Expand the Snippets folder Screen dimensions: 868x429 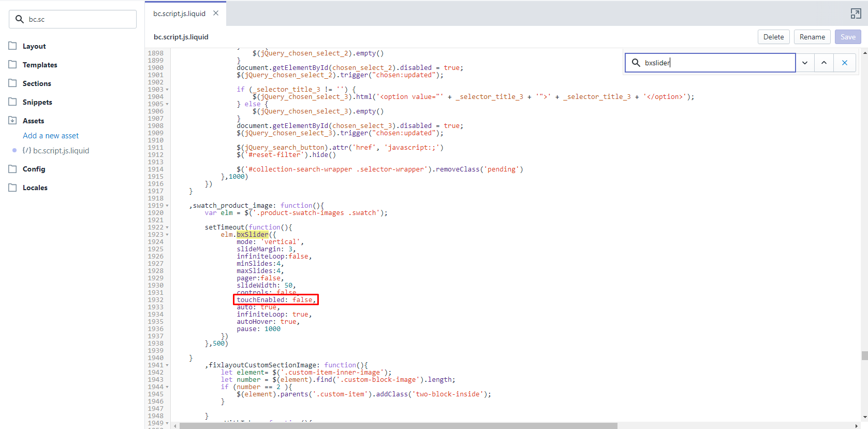click(x=37, y=102)
